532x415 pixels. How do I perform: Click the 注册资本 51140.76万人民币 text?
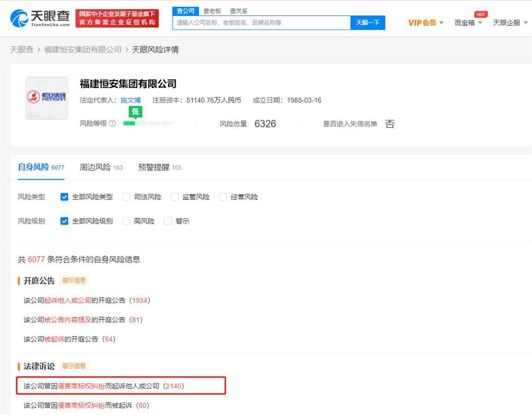coord(197,101)
